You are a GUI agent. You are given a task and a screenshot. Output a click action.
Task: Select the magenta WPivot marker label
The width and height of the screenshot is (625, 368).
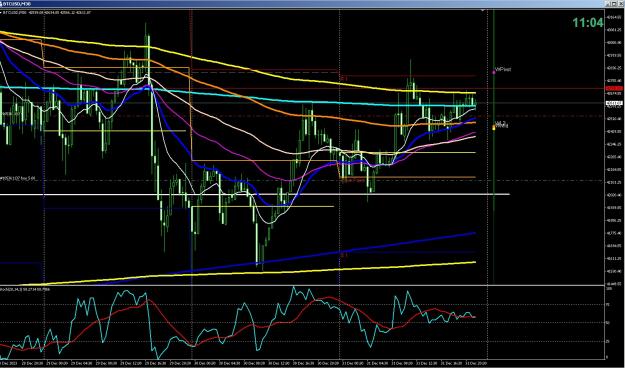pos(502,70)
